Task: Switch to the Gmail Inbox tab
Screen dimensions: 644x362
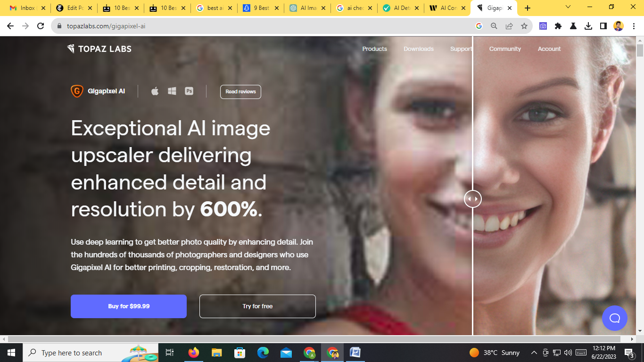Action: (x=27, y=8)
